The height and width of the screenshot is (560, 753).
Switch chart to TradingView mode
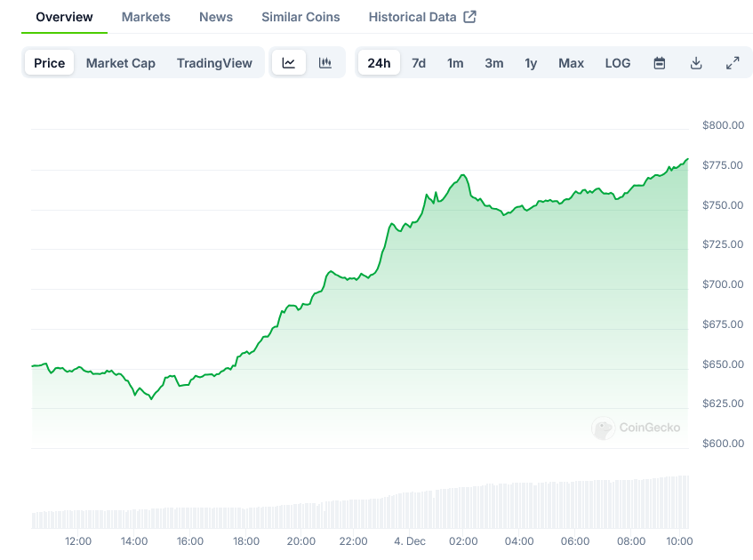[x=214, y=63]
